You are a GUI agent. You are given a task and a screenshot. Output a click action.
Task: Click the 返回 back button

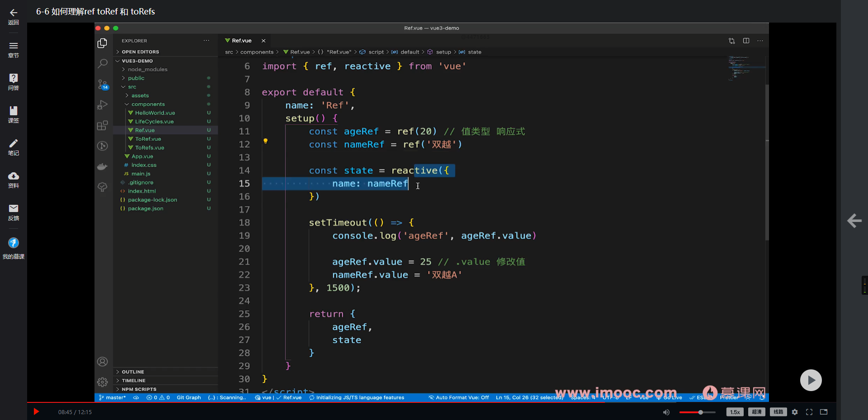coord(14,17)
